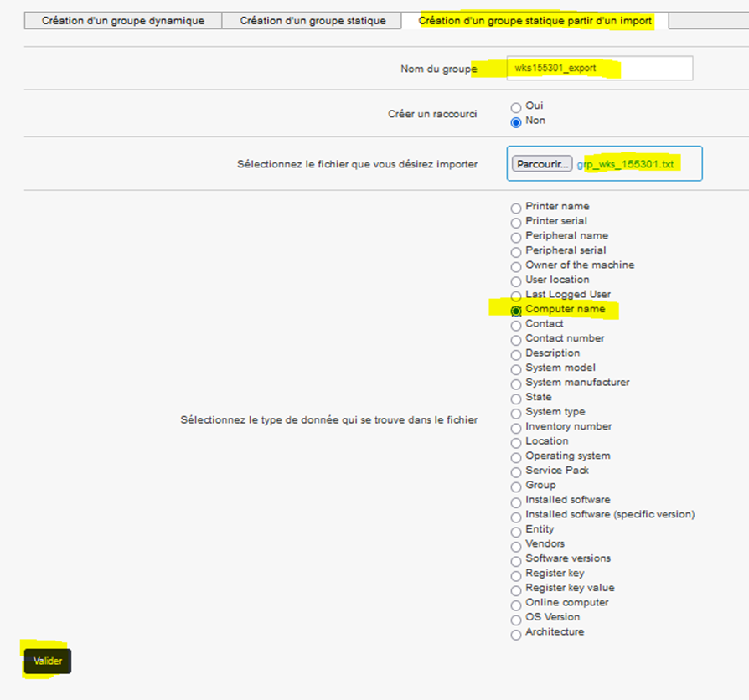The height and width of the screenshot is (700, 749).
Task: Click the Parcourir... file browse button
Action: (x=542, y=164)
